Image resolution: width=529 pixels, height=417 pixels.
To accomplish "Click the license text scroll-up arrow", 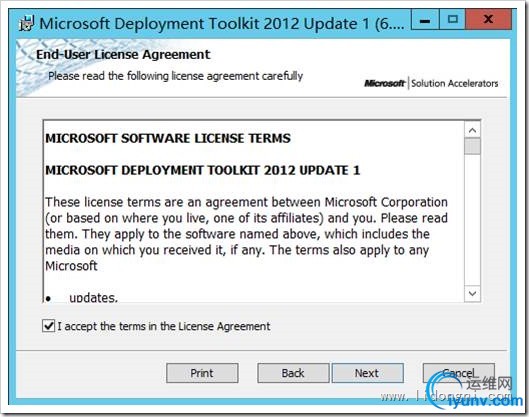I will click(x=472, y=130).
